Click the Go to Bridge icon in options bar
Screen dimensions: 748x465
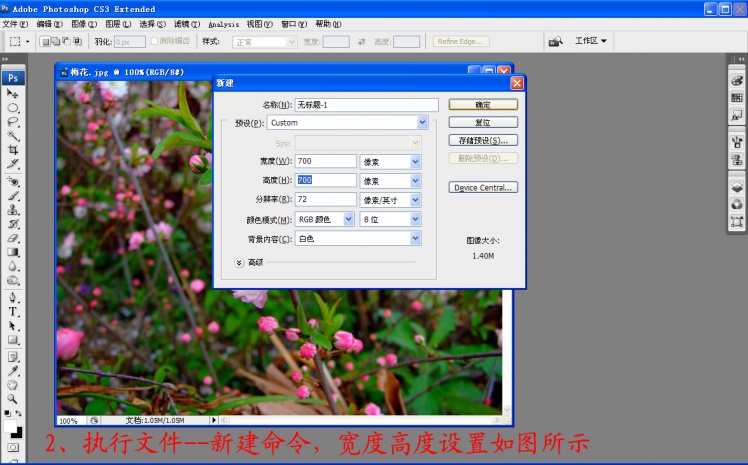point(555,41)
